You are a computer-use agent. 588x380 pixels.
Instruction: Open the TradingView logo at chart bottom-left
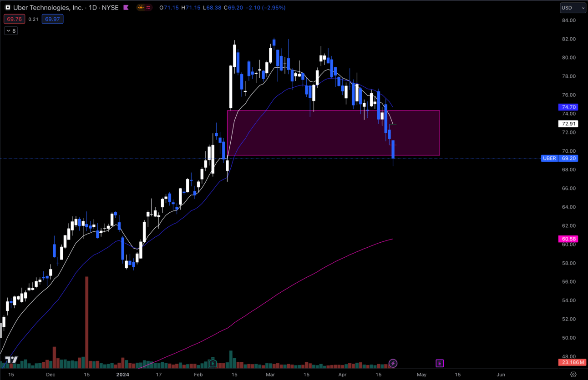[11, 360]
